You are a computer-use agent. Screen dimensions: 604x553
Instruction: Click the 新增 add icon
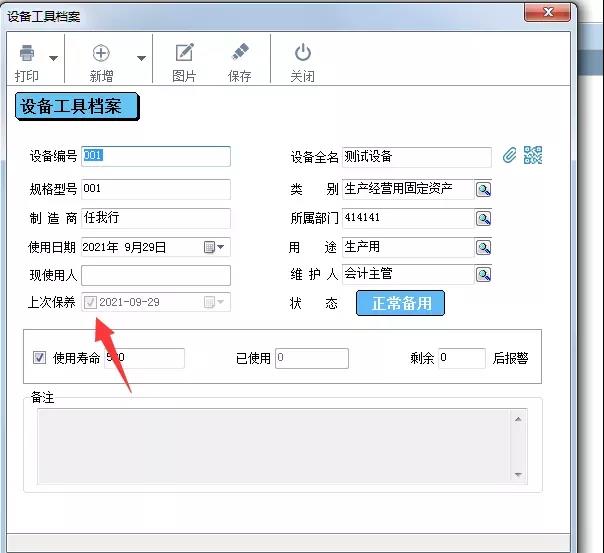click(101, 53)
